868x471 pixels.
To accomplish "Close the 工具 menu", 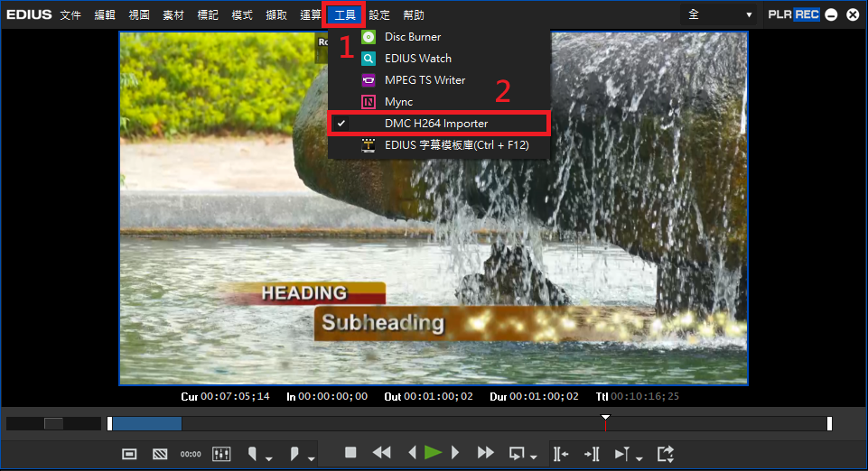I will point(344,15).
